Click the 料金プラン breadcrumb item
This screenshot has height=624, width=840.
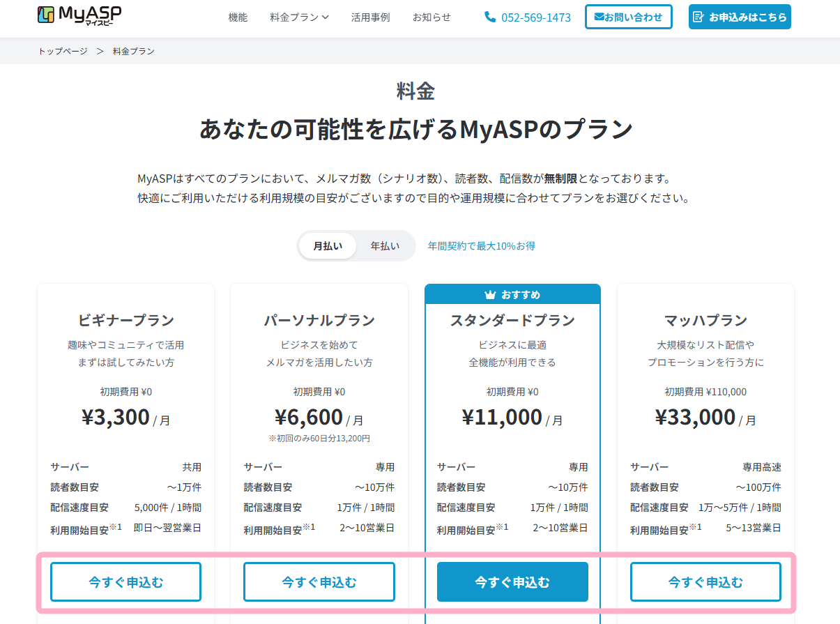tap(134, 52)
